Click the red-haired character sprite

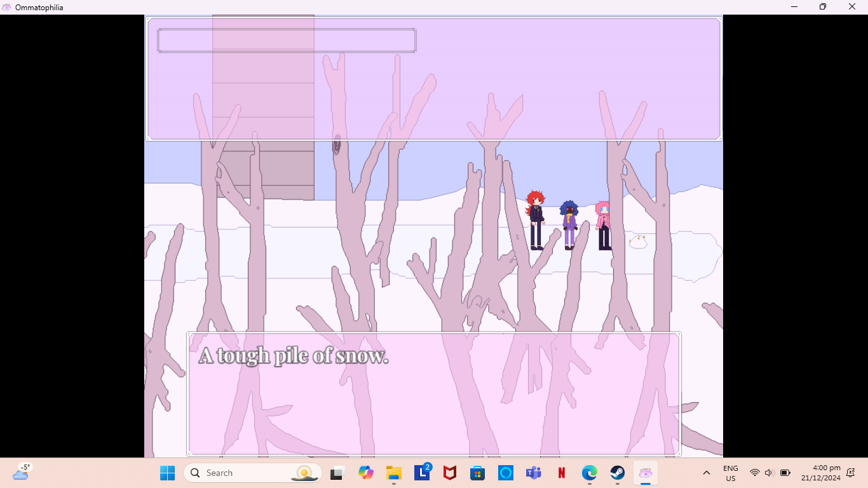(x=536, y=220)
